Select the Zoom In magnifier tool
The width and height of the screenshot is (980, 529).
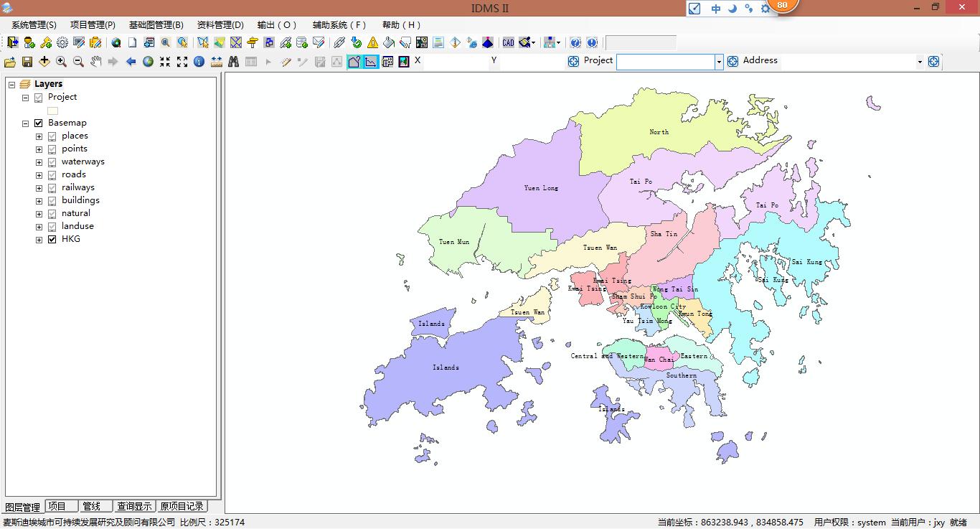[62, 62]
